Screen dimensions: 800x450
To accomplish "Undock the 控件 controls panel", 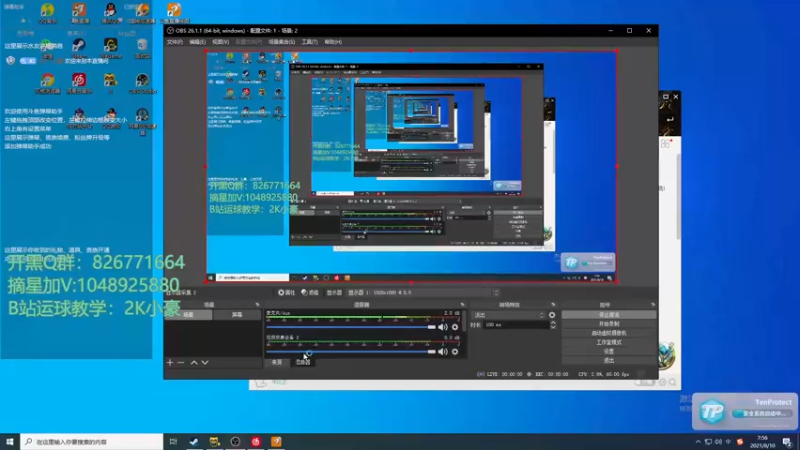I will (x=653, y=305).
